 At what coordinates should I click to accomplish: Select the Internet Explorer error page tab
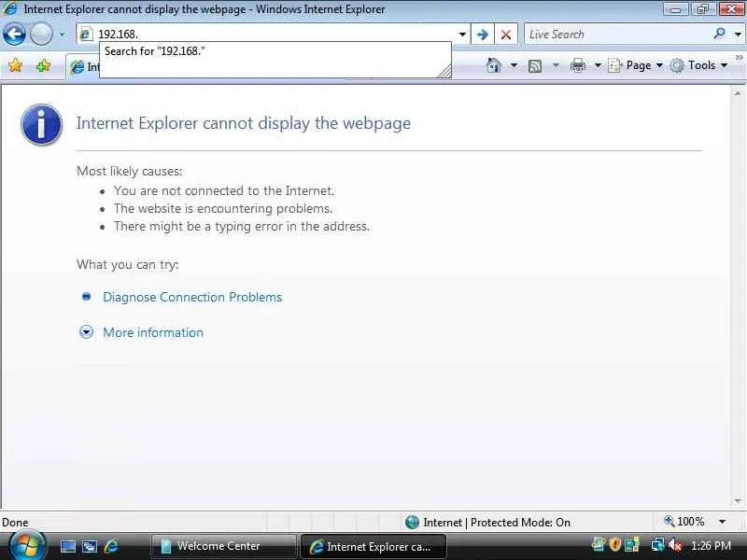83,67
